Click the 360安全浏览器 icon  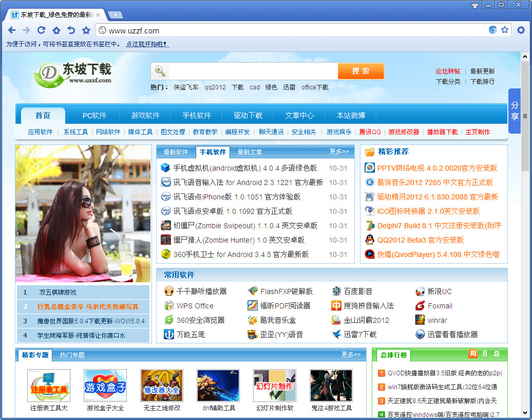click(169, 320)
